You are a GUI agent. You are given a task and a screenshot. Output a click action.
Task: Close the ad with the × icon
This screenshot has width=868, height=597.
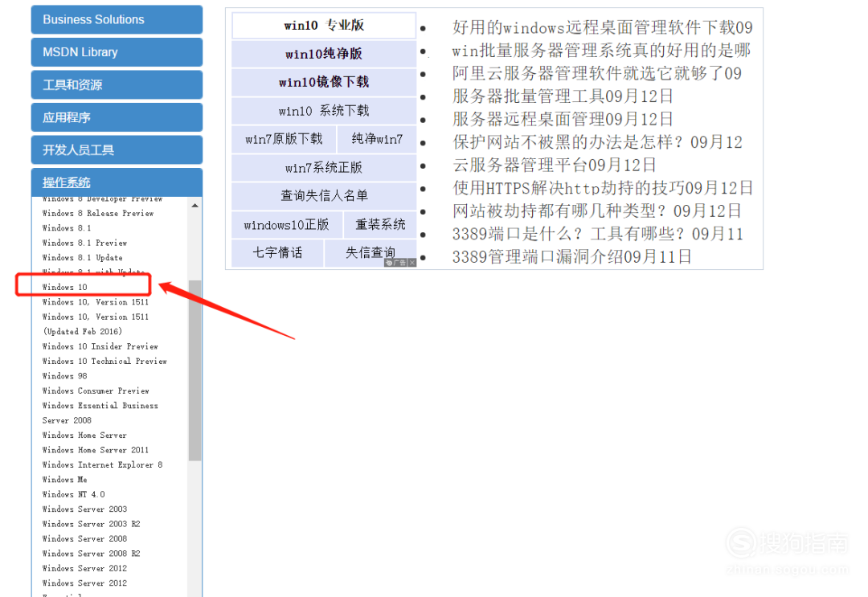pyautogui.click(x=412, y=263)
